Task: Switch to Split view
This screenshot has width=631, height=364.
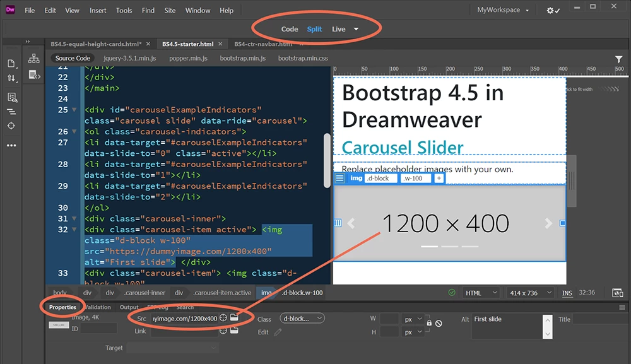Action: click(x=314, y=29)
